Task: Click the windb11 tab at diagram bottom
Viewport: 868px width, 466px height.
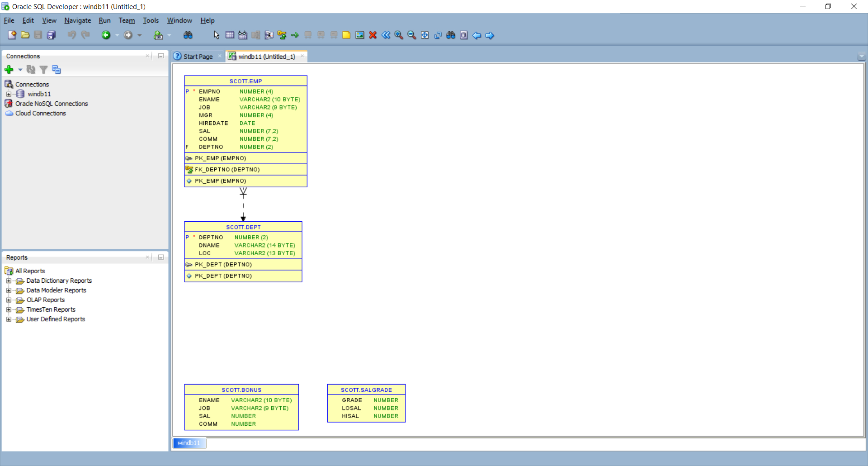Action: (x=189, y=443)
